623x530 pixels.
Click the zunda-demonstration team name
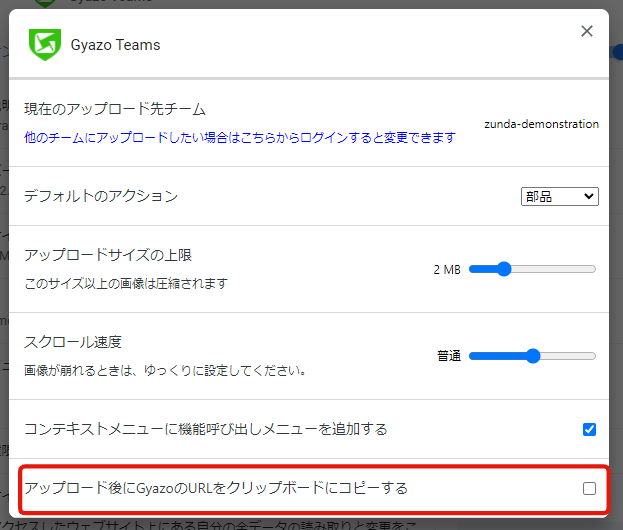coord(541,124)
